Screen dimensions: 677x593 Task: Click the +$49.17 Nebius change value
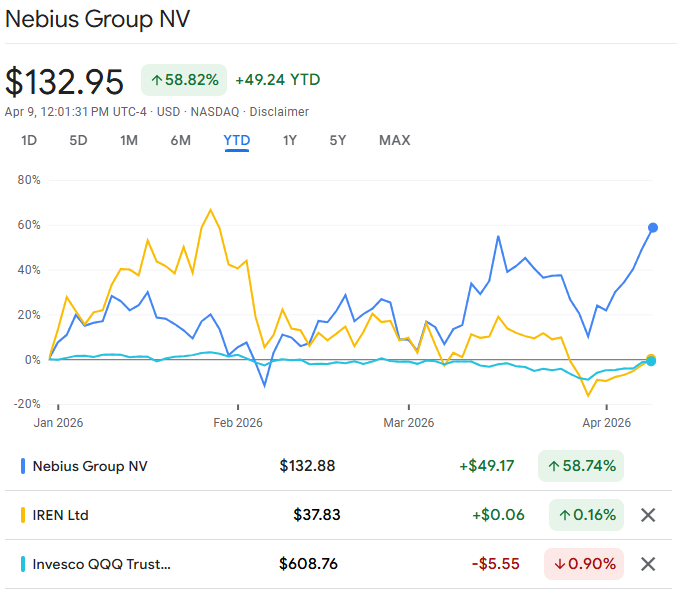point(487,466)
